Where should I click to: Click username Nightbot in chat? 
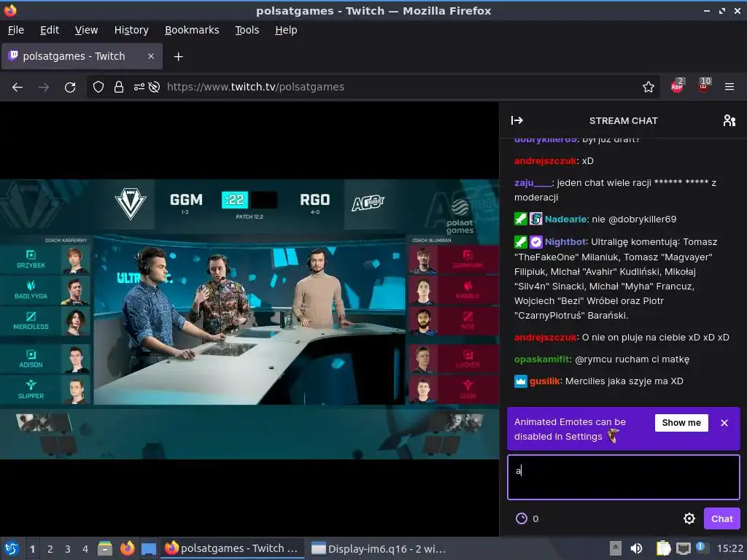(x=565, y=242)
